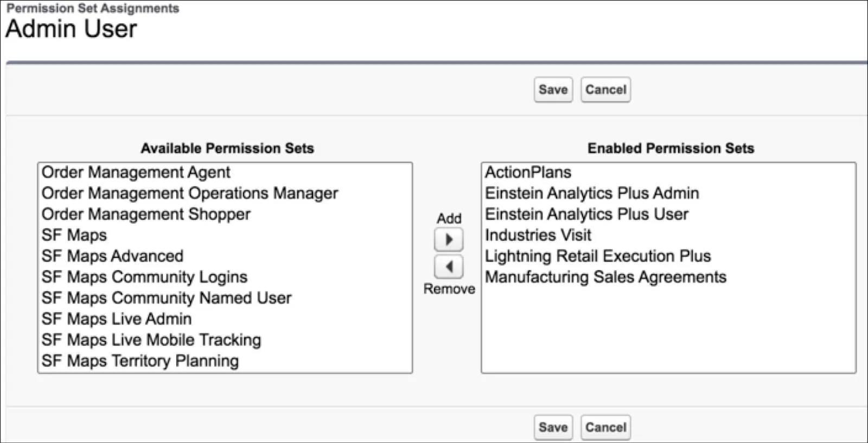Click the top Cancel button

coord(605,89)
